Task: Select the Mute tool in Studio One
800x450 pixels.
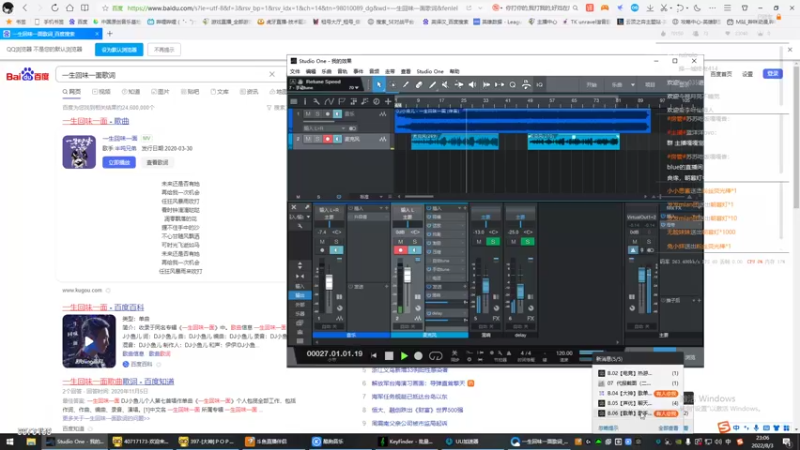Action: point(445,85)
